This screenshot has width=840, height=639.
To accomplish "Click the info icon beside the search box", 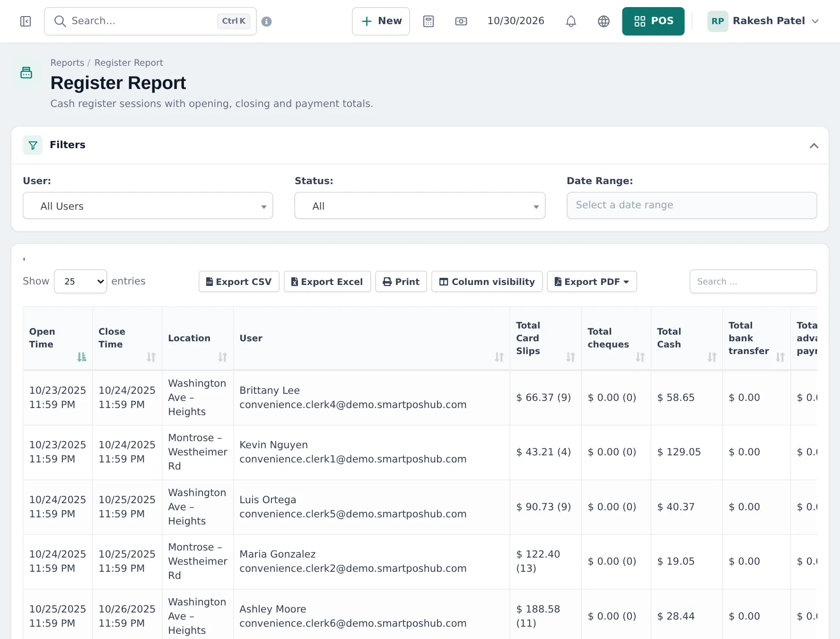I will (x=266, y=21).
